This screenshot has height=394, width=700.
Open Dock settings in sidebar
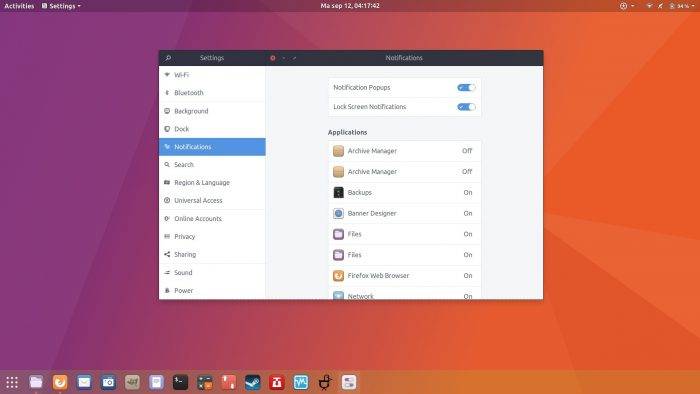pyautogui.click(x=212, y=129)
